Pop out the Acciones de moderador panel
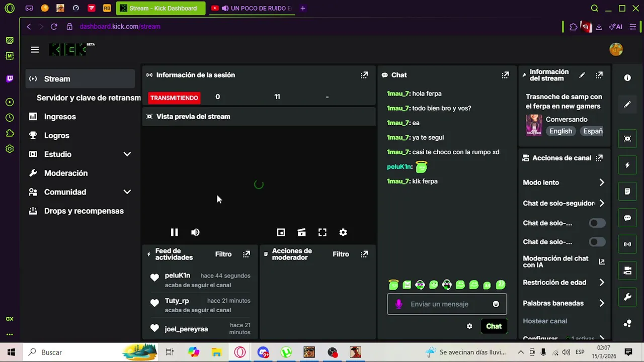The image size is (644, 362). pyautogui.click(x=364, y=254)
